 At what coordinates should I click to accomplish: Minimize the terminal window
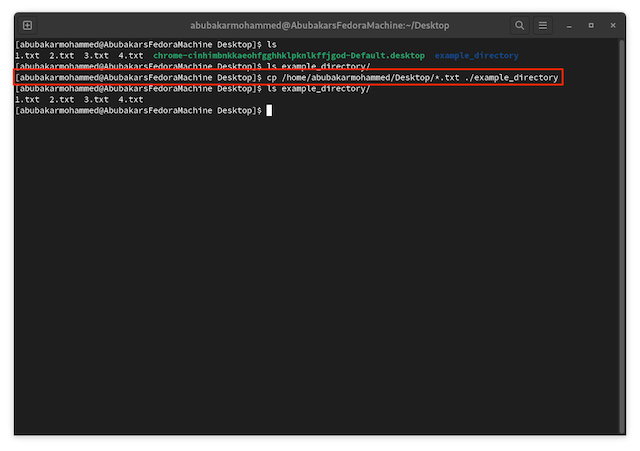pyautogui.click(x=569, y=25)
